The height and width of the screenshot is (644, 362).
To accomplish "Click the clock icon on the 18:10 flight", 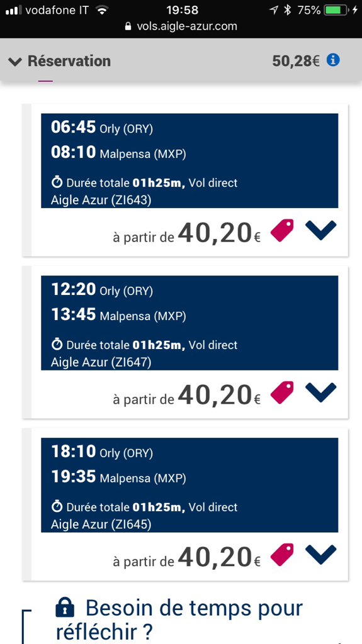I will [57, 507].
